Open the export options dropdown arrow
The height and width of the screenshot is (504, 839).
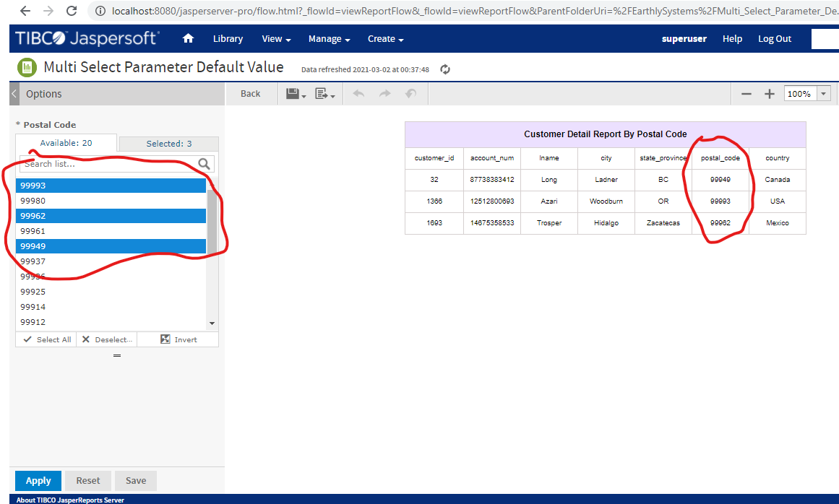pos(332,97)
